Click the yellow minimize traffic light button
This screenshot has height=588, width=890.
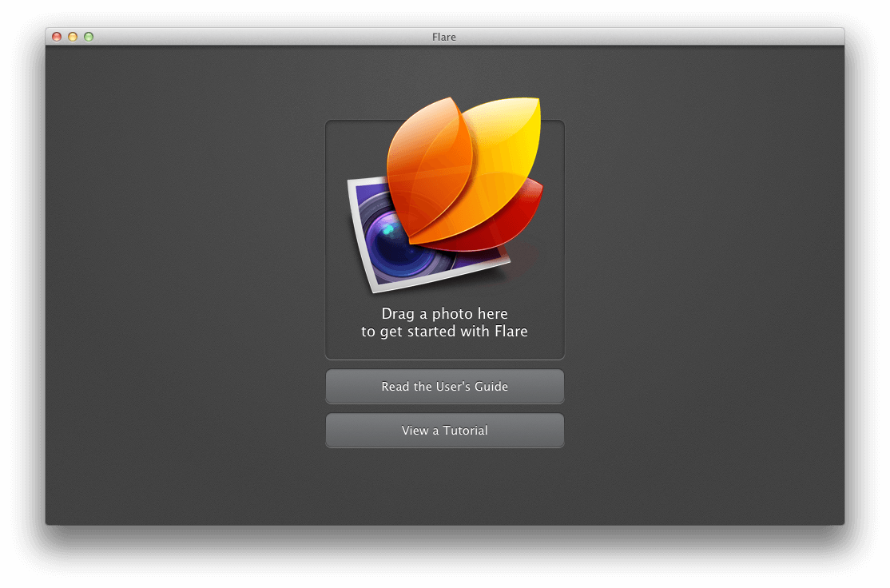click(73, 37)
